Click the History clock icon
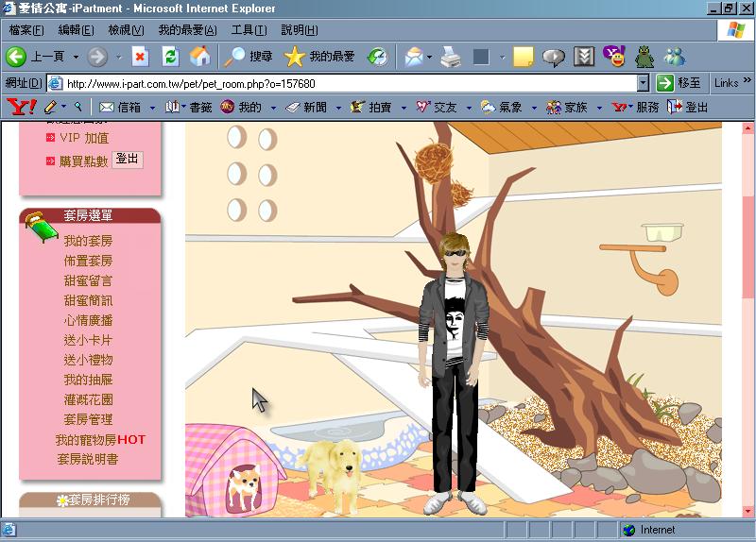756x542 pixels. click(377, 57)
